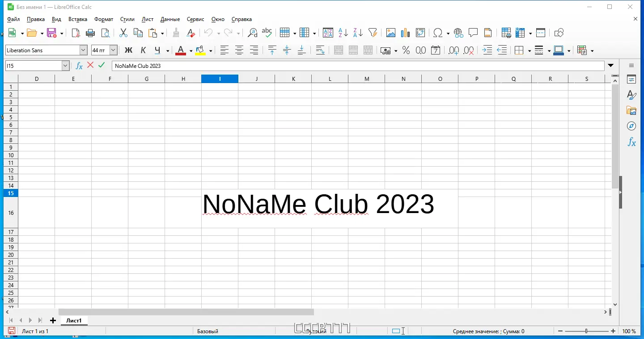Export directly as PDF
The width and height of the screenshot is (644, 339).
coord(76,33)
